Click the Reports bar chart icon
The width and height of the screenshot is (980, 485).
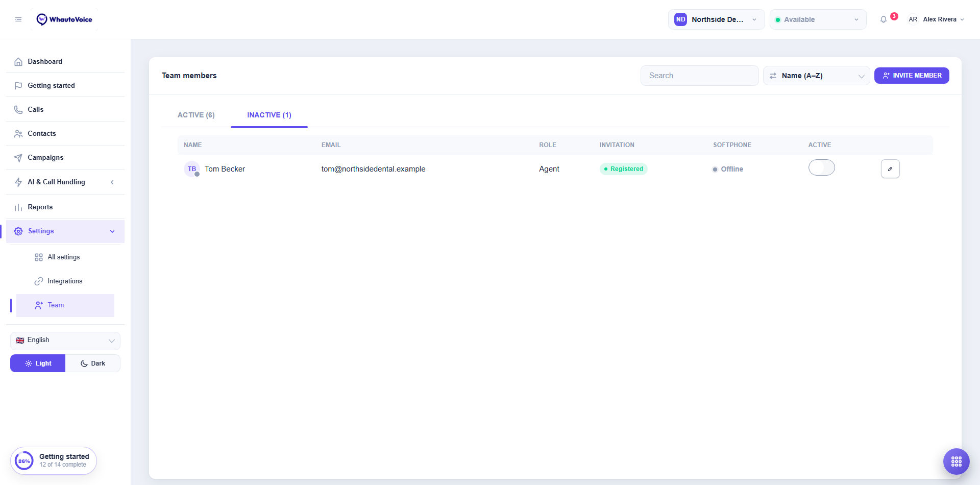click(x=18, y=207)
